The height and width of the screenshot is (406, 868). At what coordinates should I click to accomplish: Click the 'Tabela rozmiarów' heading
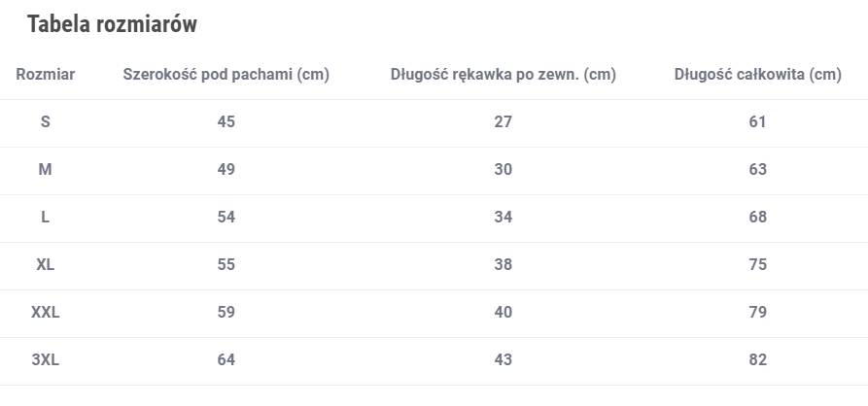(112, 25)
